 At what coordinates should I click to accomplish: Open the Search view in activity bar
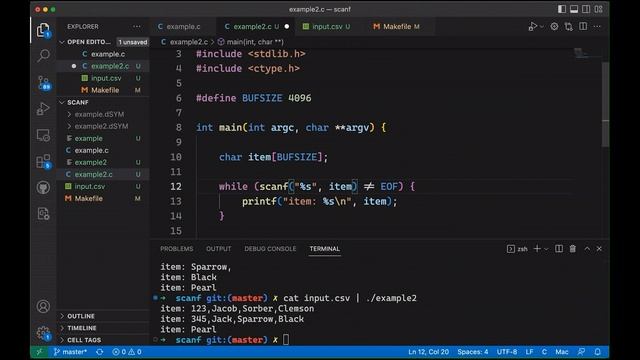43,56
